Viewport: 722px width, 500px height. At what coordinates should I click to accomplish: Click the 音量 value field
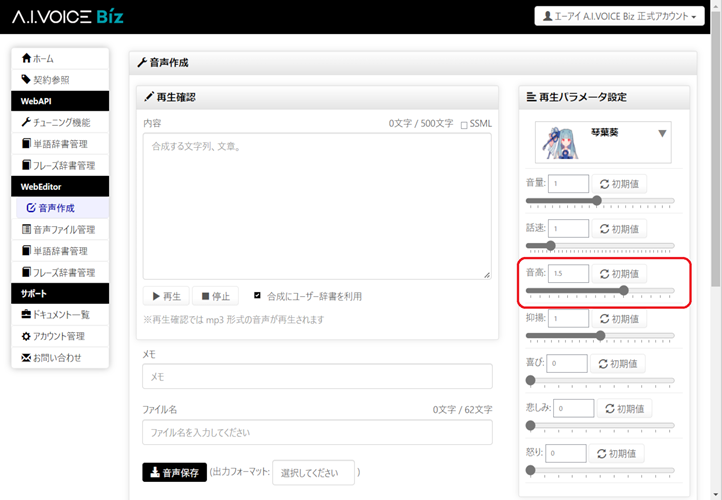[x=568, y=183]
